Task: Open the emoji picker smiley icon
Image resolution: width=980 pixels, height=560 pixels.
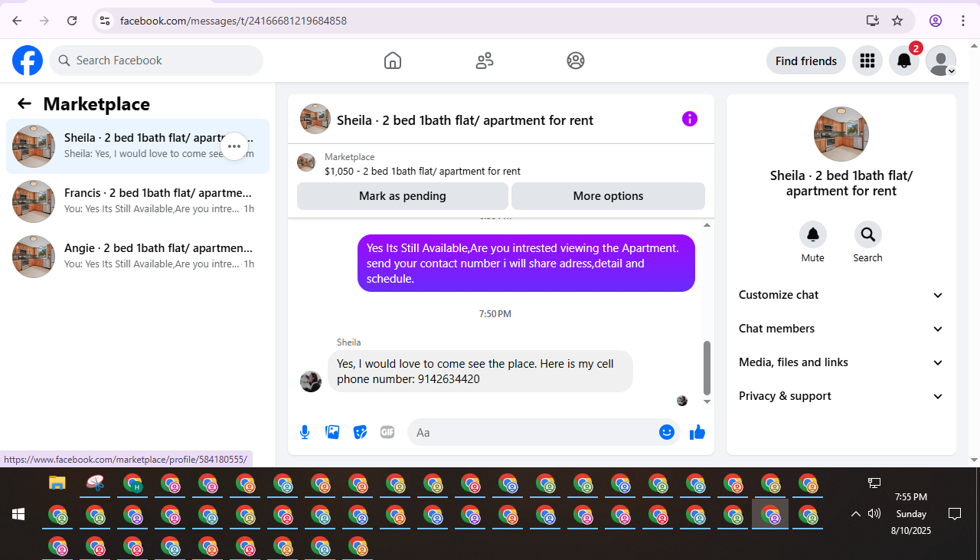Action: [x=667, y=433]
